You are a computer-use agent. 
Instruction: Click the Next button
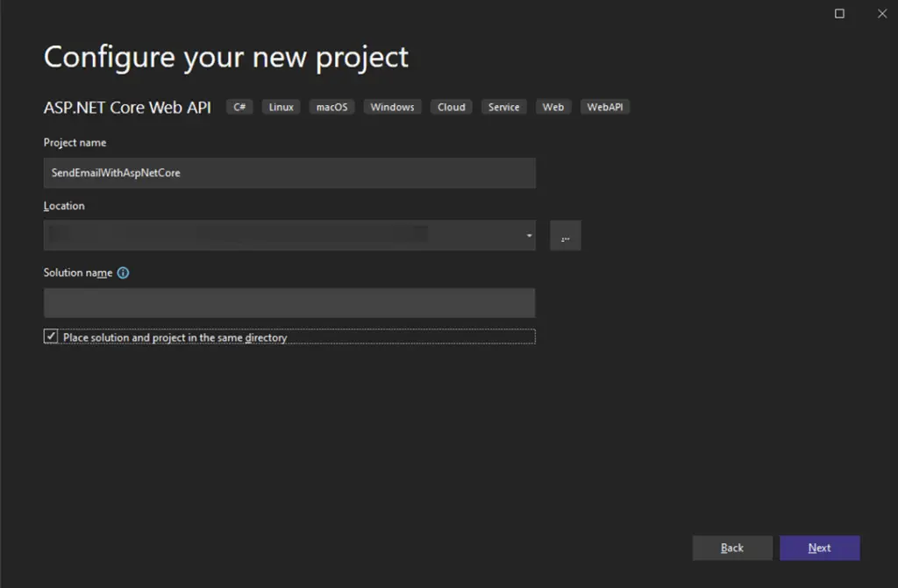click(x=820, y=548)
